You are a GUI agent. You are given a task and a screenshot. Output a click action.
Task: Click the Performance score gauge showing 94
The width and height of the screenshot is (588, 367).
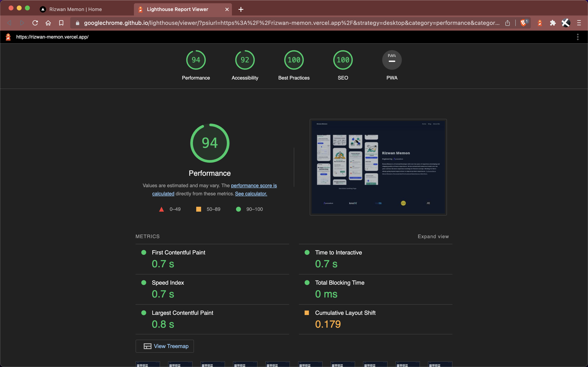(196, 60)
